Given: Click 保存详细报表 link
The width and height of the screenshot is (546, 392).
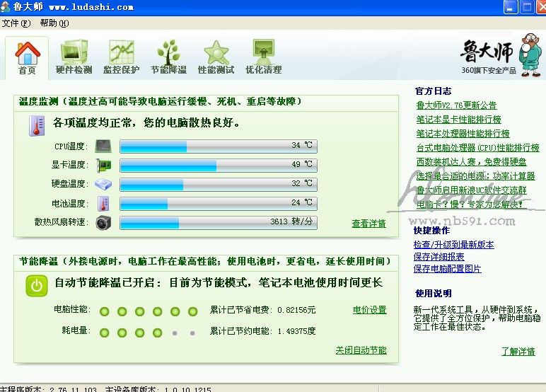Looking at the screenshot, I should coord(438,257).
